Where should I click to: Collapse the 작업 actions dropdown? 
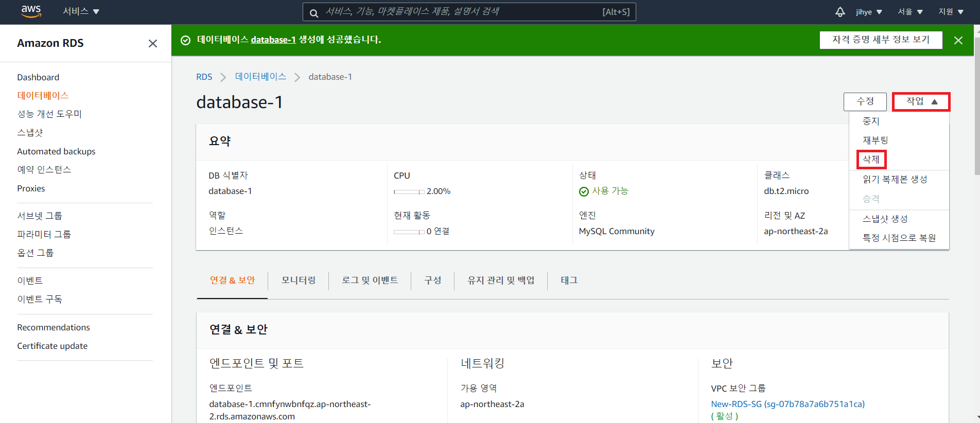tap(921, 102)
